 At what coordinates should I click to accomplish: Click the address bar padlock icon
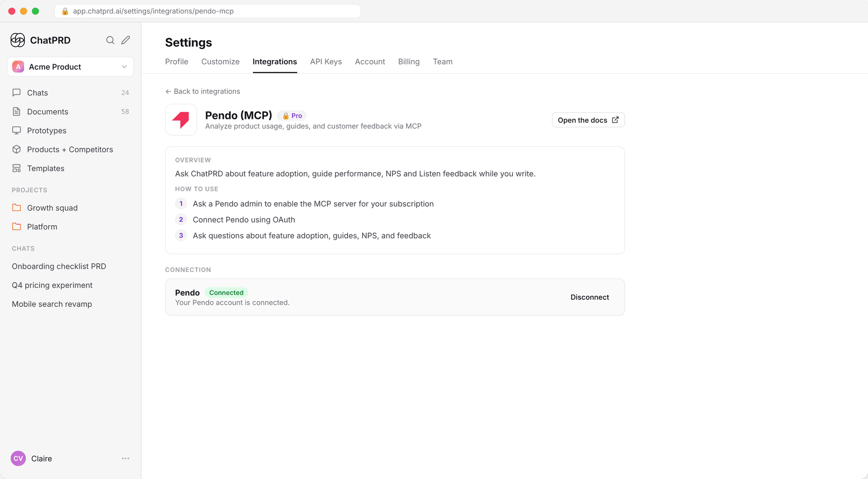pos(65,11)
